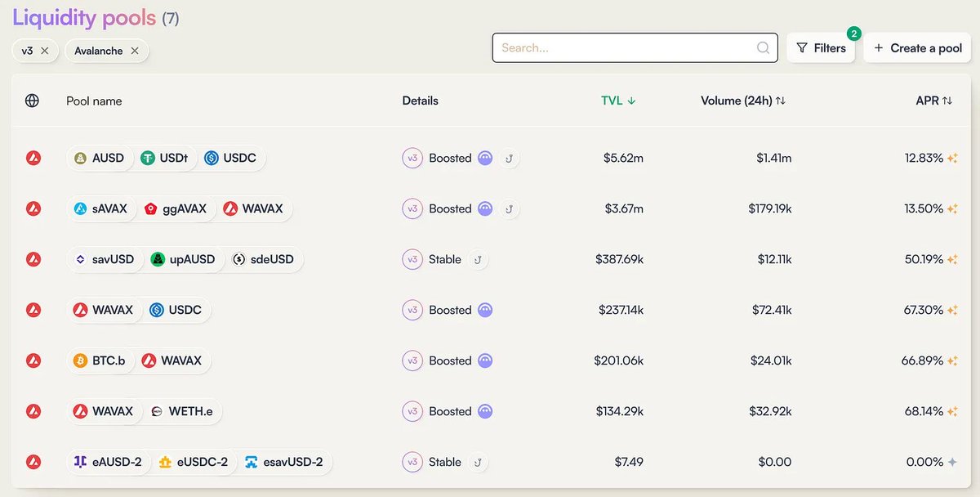This screenshot has height=497, width=980.
Task: Sort pools by Volume (24h)
Action: [742, 101]
